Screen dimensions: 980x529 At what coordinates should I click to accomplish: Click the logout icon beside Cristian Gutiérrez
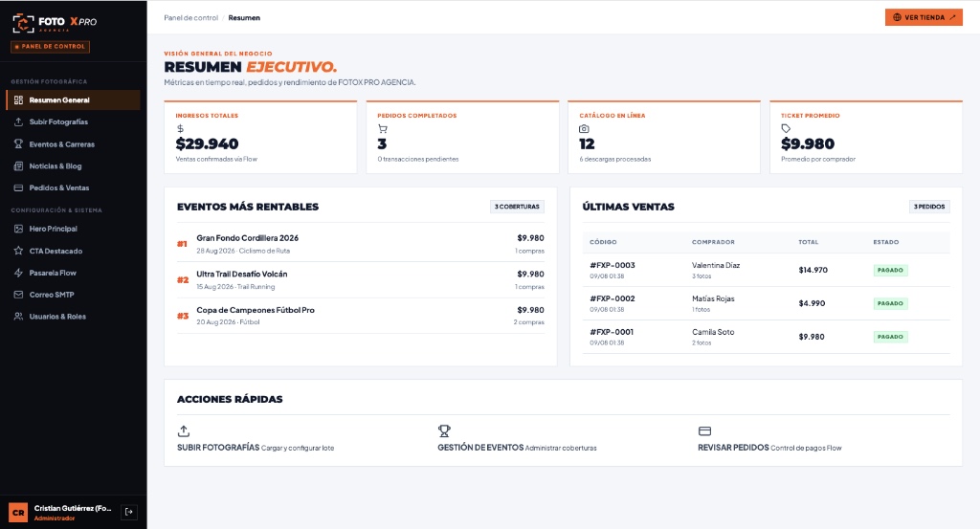tap(129, 512)
